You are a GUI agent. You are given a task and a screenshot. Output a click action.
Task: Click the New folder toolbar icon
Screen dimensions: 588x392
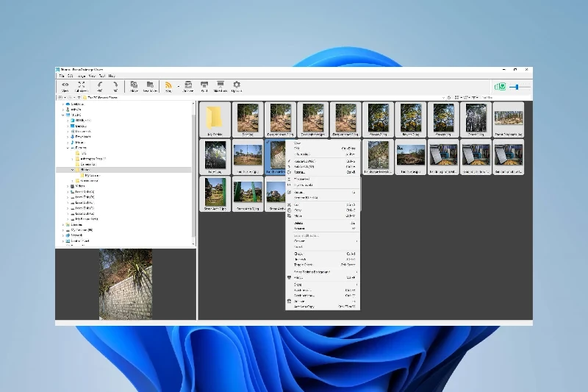point(149,85)
